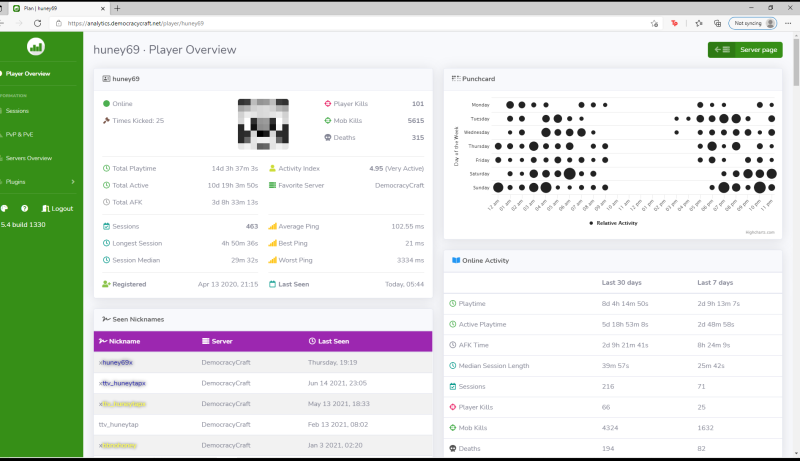The height and width of the screenshot is (461, 800).
Task: Click the Mob Kills crosshair icon in card
Action: click(x=328, y=120)
